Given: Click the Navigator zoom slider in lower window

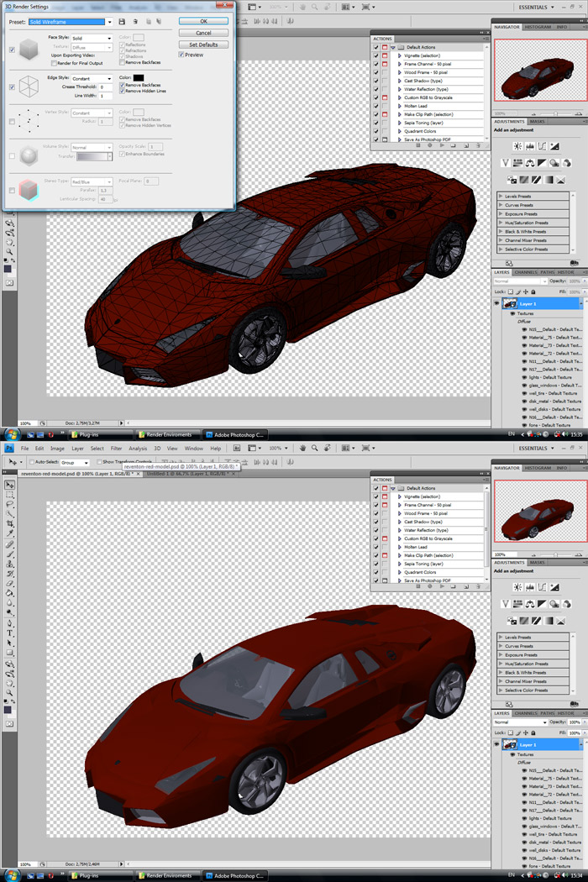Looking at the screenshot, I should click(x=555, y=554).
